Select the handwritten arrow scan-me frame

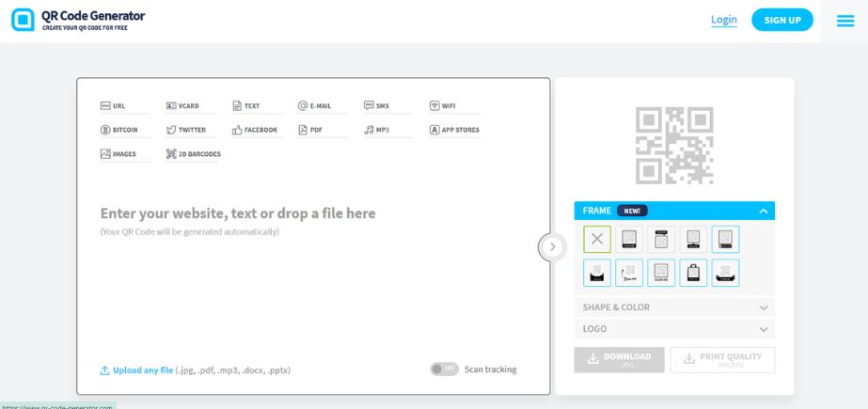pos(629,273)
